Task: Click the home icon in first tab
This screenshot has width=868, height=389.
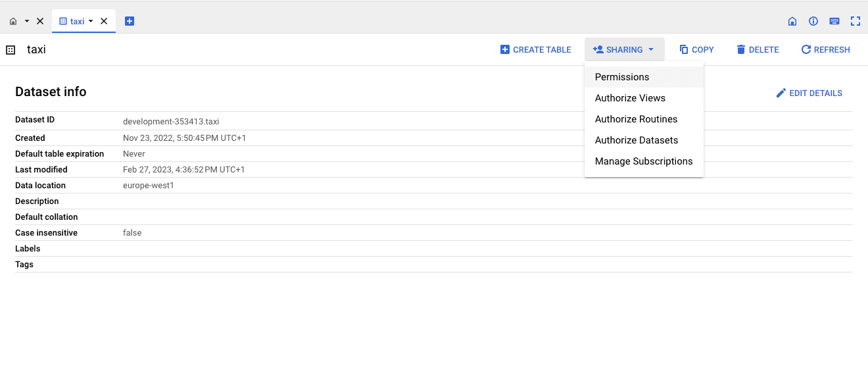Action: [x=13, y=21]
